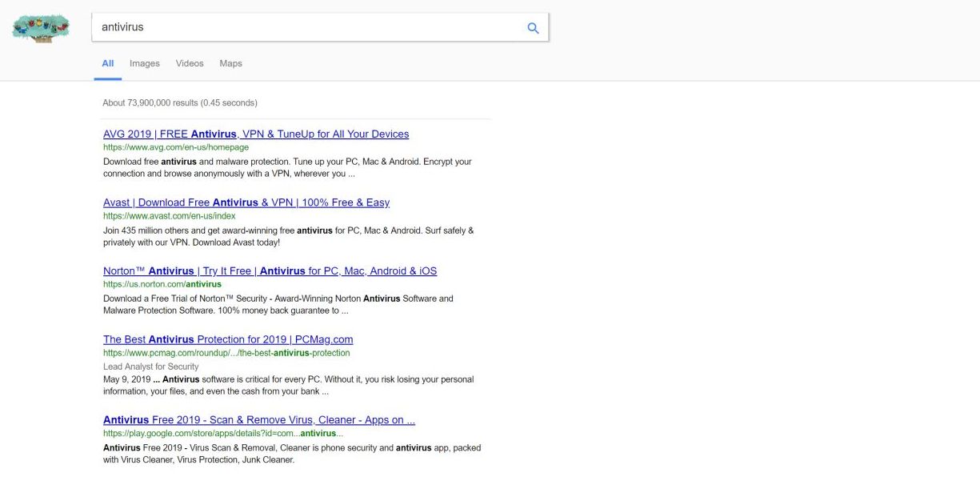Open Norton Antivirus Try It Free result
The width and height of the screenshot is (980, 481).
270,271
